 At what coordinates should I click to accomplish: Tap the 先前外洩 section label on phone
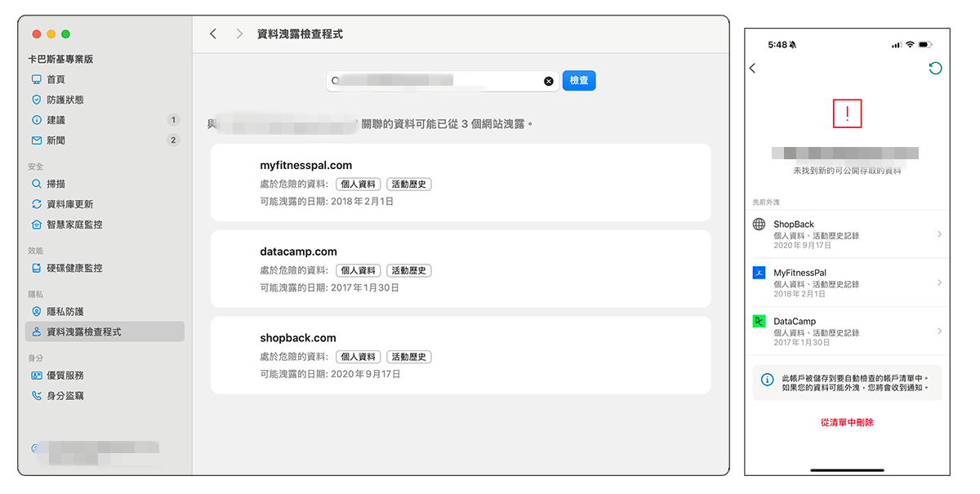(765, 202)
